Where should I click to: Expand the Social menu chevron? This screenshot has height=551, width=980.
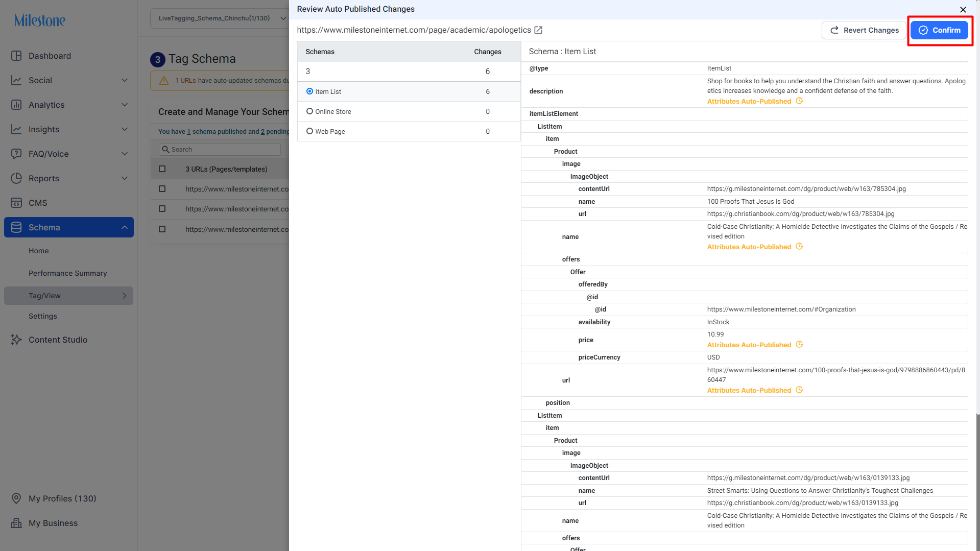125,80
